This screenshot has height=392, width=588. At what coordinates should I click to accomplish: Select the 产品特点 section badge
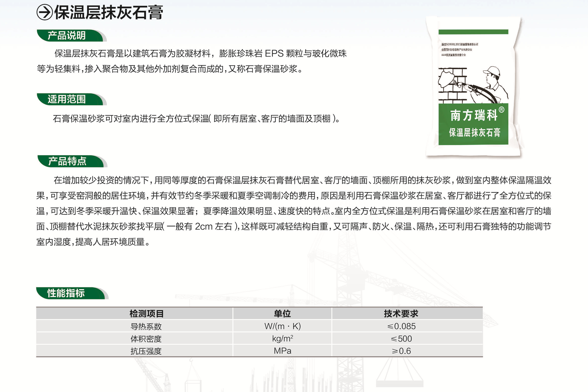click(x=67, y=161)
